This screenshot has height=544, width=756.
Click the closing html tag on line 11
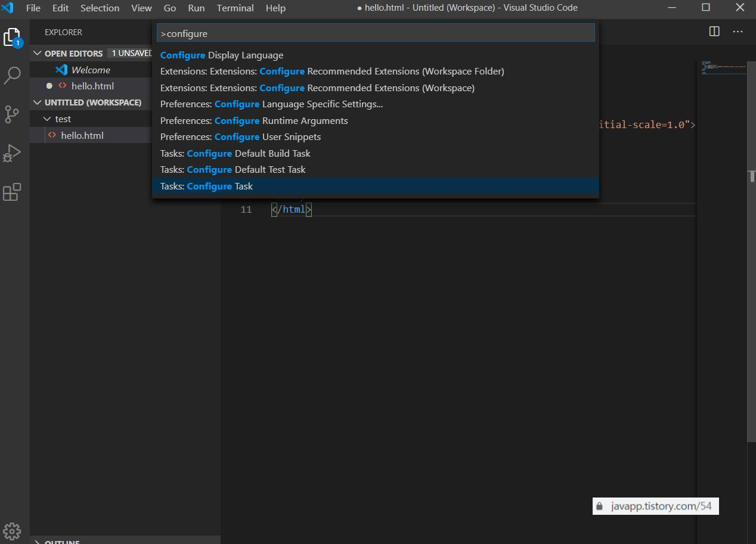[x=292, y=210]
